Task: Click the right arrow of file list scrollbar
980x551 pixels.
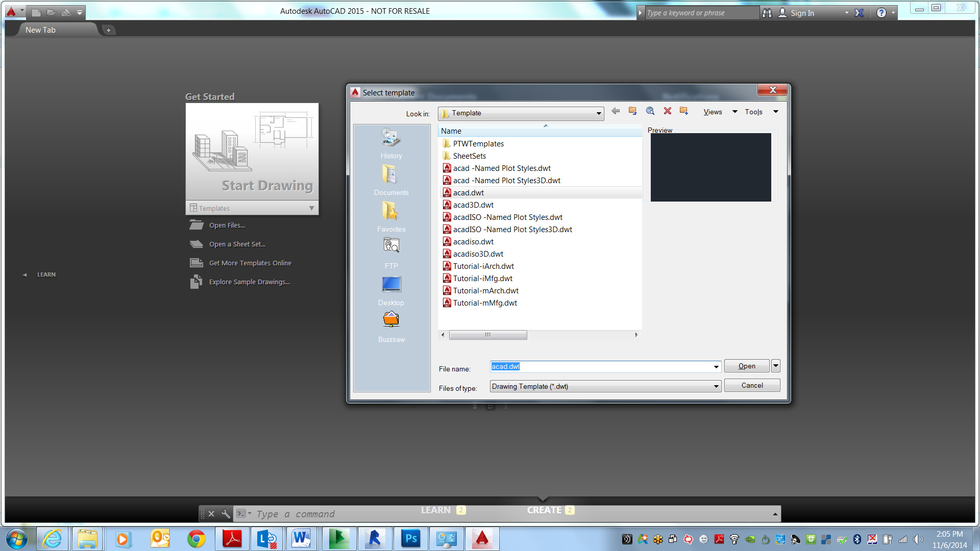Action: point(636,335)
